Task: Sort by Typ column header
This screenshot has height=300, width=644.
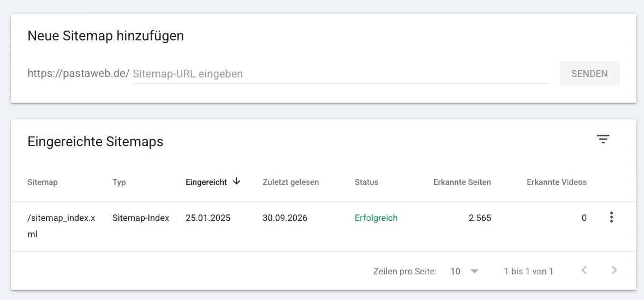Action: pos(118,182)
